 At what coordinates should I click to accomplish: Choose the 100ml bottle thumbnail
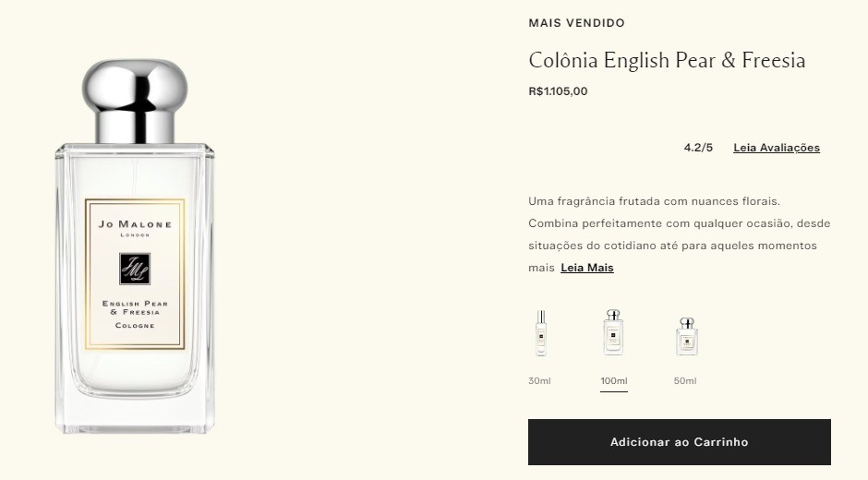click(x=613, y=332)
